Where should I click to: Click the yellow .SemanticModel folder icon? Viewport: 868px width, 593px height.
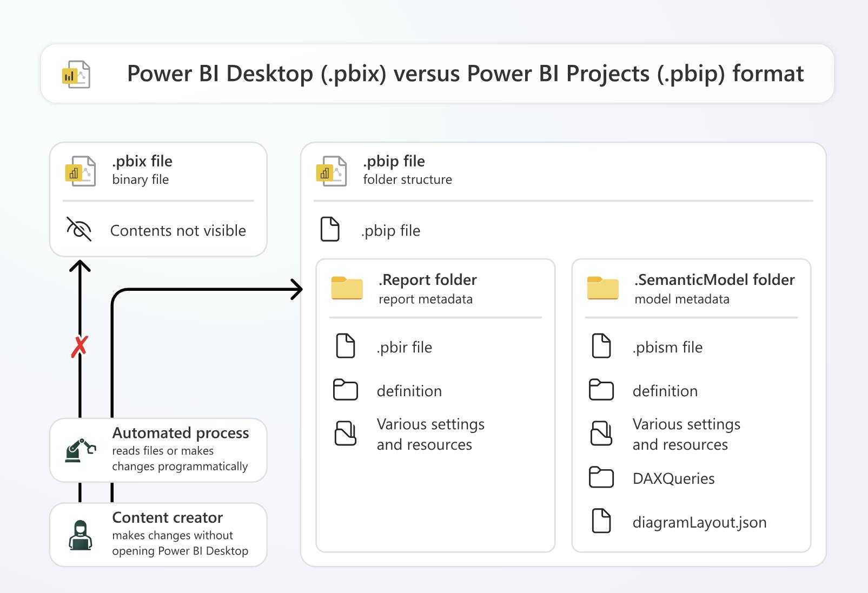(x=603, y=288)
